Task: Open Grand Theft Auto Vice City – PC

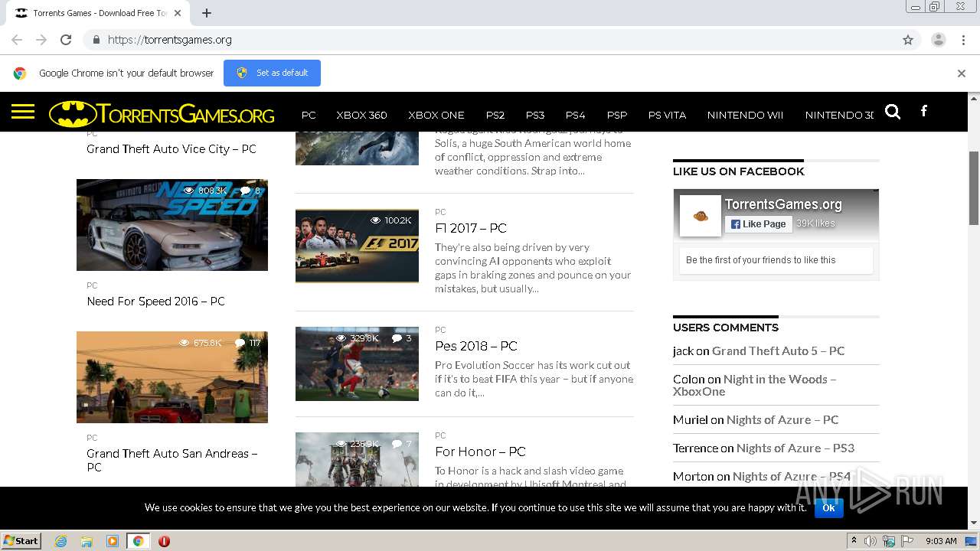Action: tap(171, 148)
